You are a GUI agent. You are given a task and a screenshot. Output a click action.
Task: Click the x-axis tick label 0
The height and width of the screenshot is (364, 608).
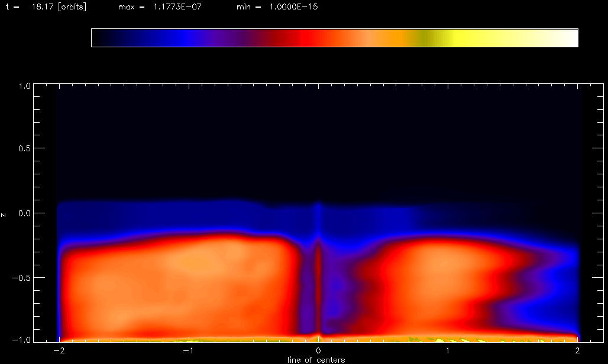pyautogui.click(x=318, y=350)
